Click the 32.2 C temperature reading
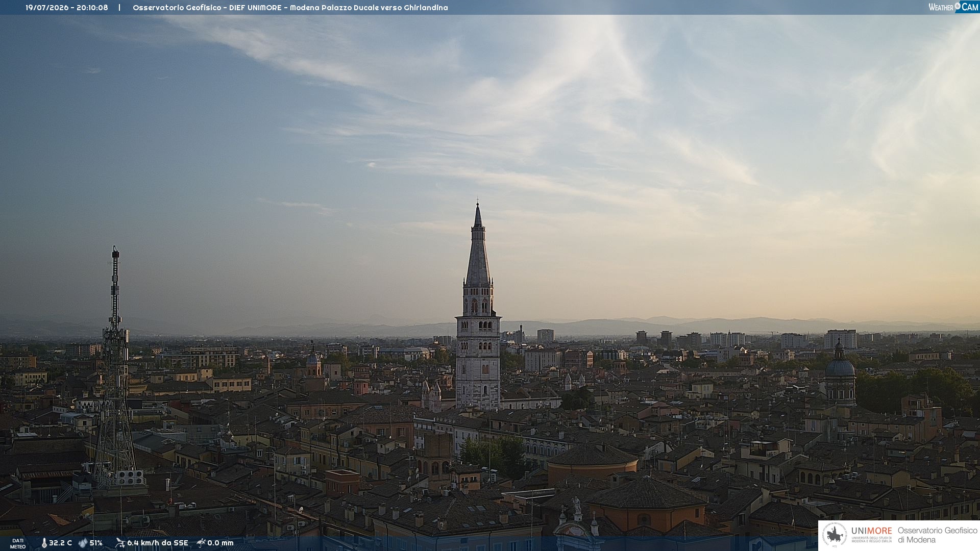This screenshot has height=551, width=980. coord(60,543)
